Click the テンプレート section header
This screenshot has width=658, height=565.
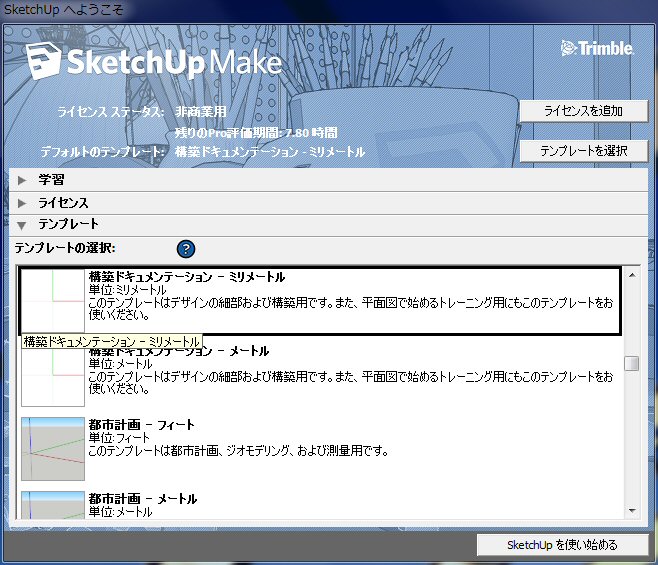tap(329, 225)
